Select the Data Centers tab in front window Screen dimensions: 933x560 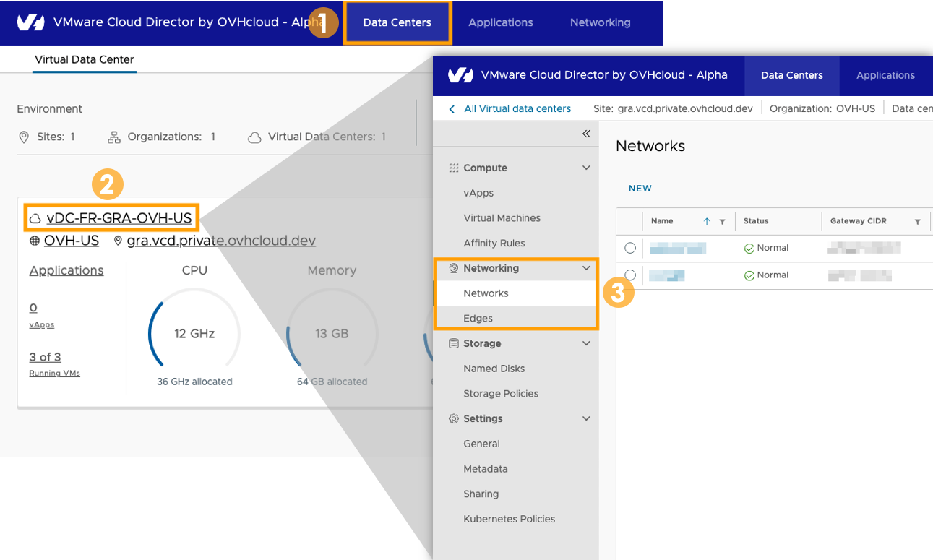(792, 75)
